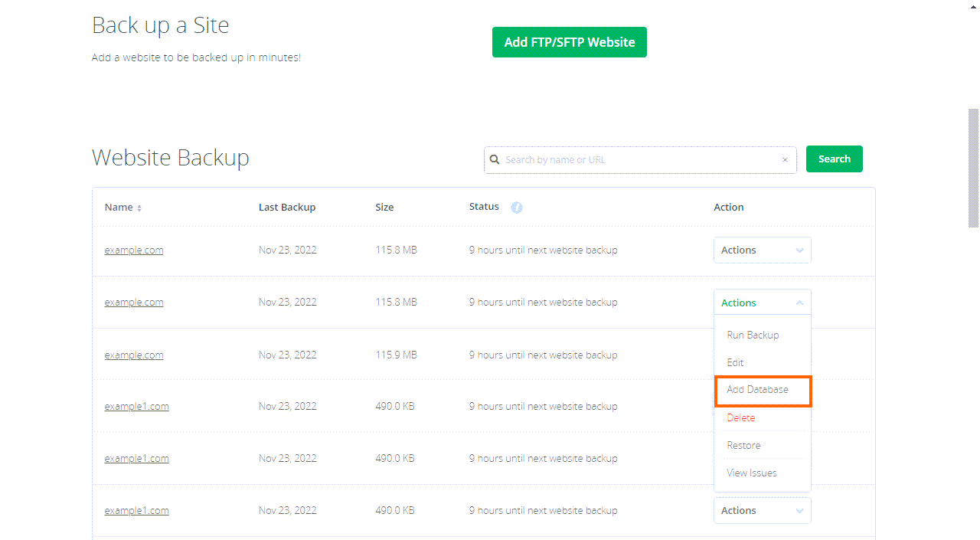Screen dimensions: 980x540
Task: Open the Actions dropdown for the first example.com row
Action: [x=762, y=250]
